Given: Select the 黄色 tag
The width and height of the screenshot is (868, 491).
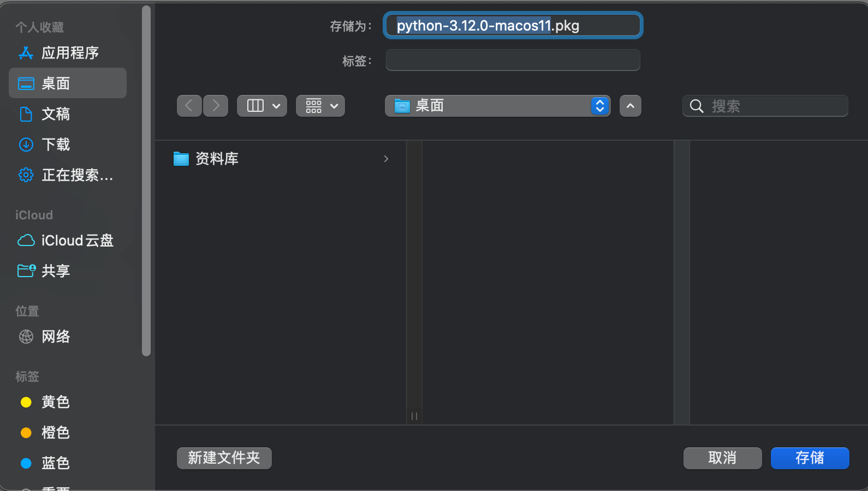Looking at the screenshot, I should 55,402.
